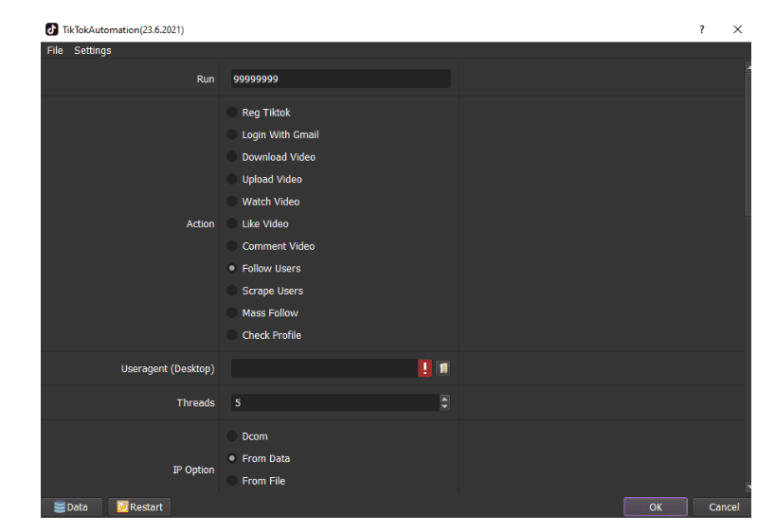This screenshot has width=775, height=532.
Task: Open the Data button
Action: tap(72, 506)
